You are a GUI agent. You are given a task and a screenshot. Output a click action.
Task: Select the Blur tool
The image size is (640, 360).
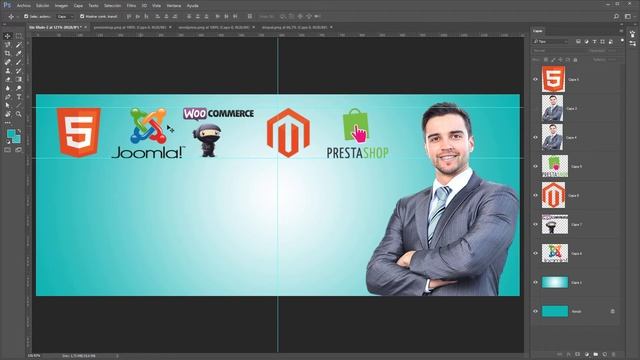7,88
